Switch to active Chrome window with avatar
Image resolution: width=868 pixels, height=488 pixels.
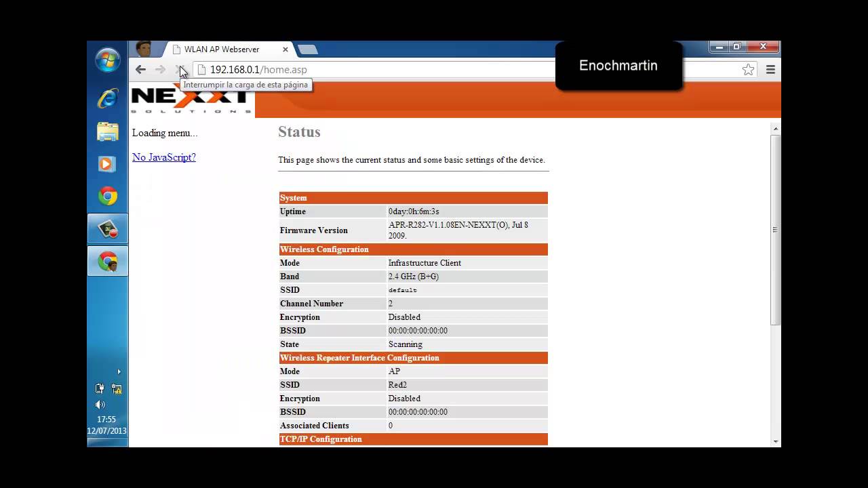108,262
